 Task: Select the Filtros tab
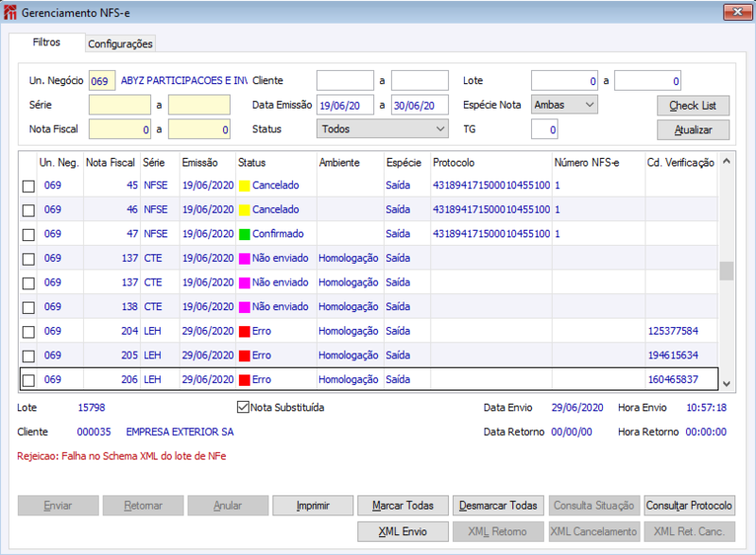pos(46,43)
